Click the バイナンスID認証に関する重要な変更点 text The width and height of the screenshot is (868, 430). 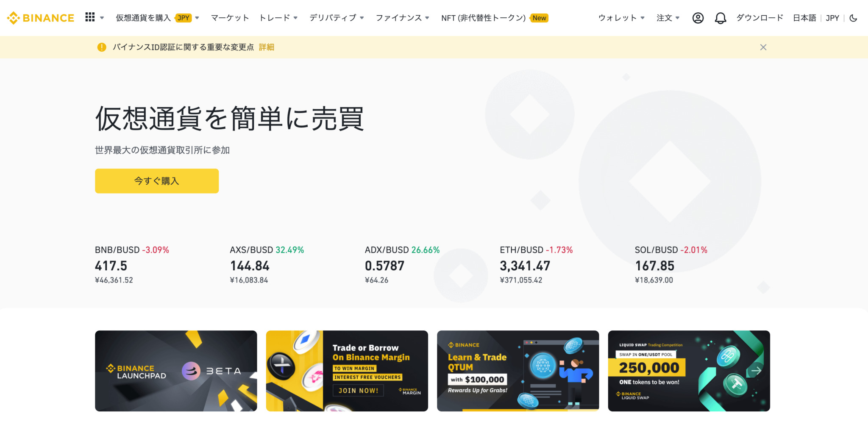(x=183, y=47)
